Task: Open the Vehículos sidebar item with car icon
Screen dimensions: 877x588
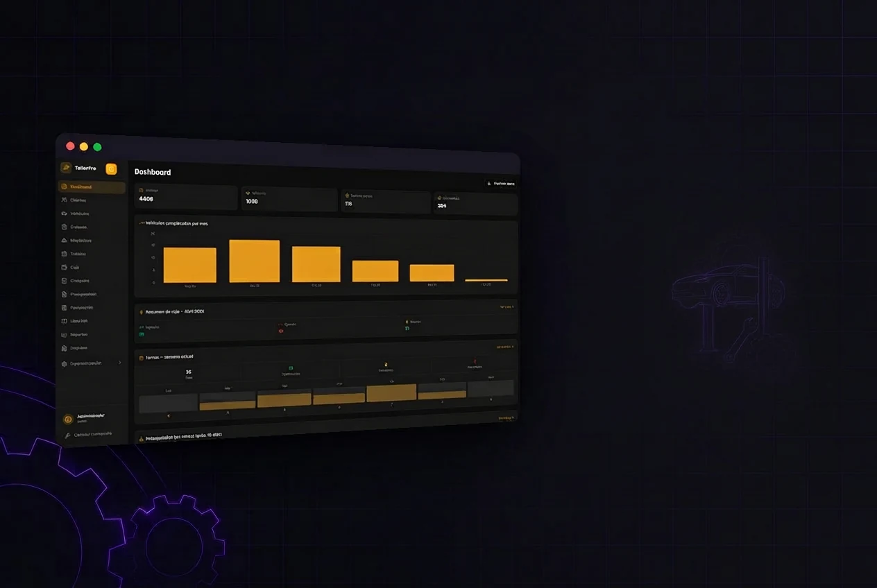Action: (92, 214)
